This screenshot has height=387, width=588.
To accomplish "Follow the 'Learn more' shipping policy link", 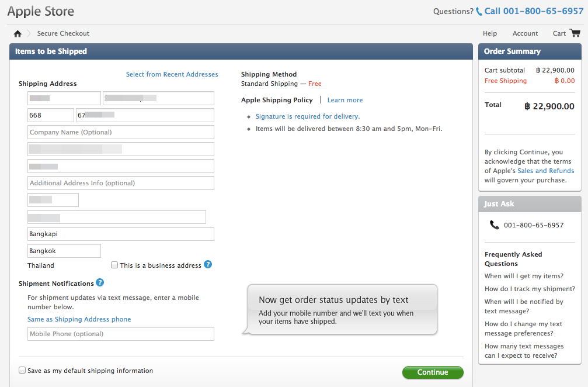I will 345,100.
